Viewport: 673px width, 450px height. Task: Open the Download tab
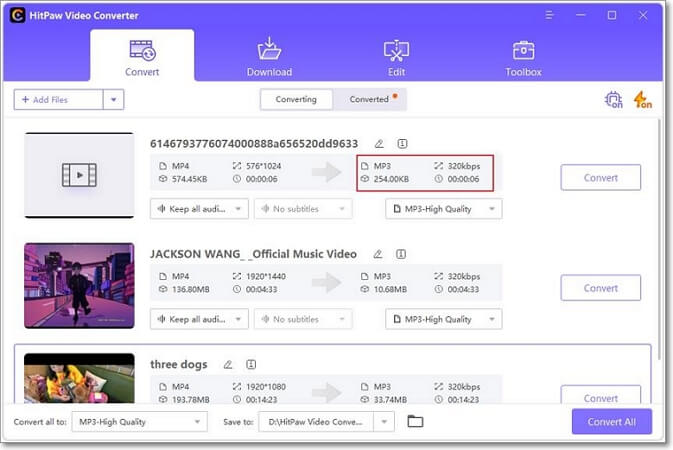(x=269, y=56)
